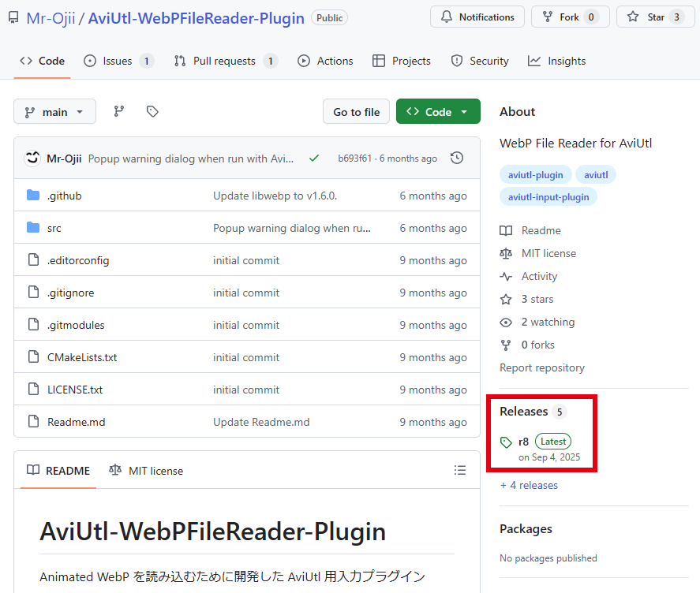Image resolution: width=700 pixels, height=593 pixels.
Task: Open the Pull requests tab
Action: (225, 61)
